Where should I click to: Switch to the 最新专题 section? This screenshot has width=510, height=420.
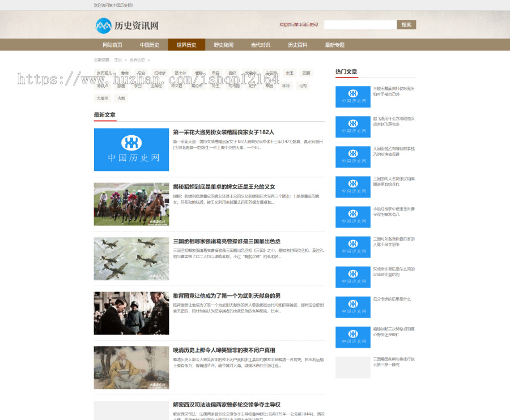(334, 45)
